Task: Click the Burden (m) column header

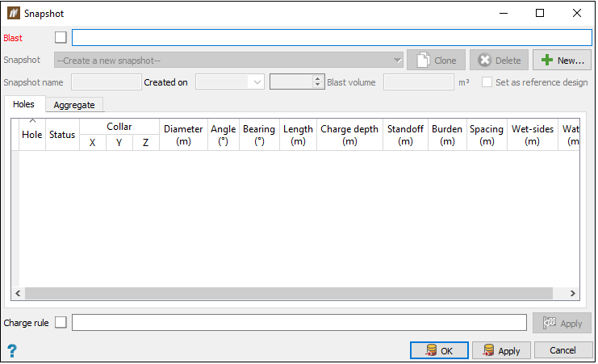Action: click(447, 134)
